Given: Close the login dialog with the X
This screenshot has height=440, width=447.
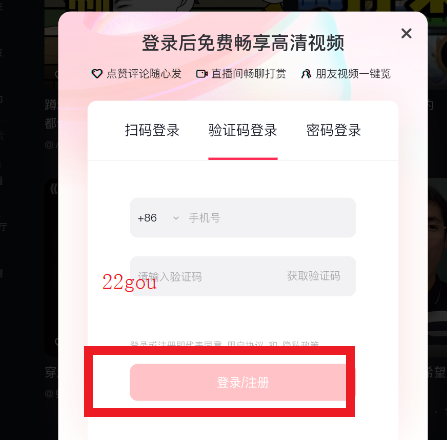Looking at the screenshot, I should pyautogui.click(x=406, y=33).
